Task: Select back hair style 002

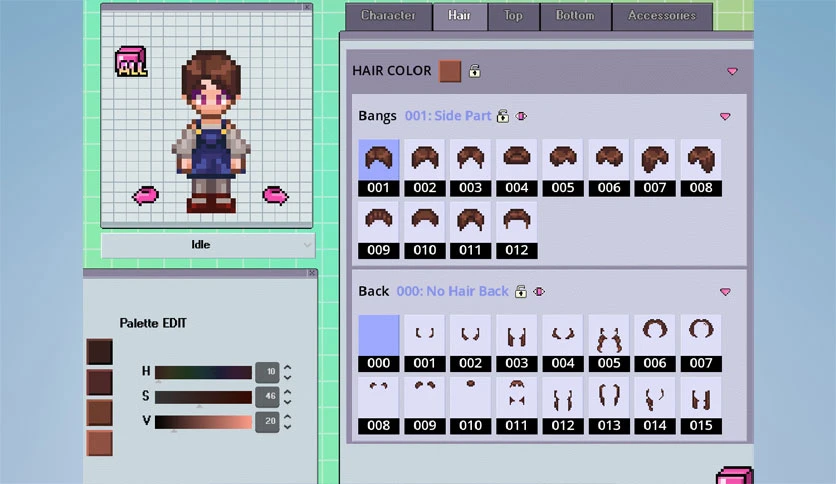Action: coord(470,343)
